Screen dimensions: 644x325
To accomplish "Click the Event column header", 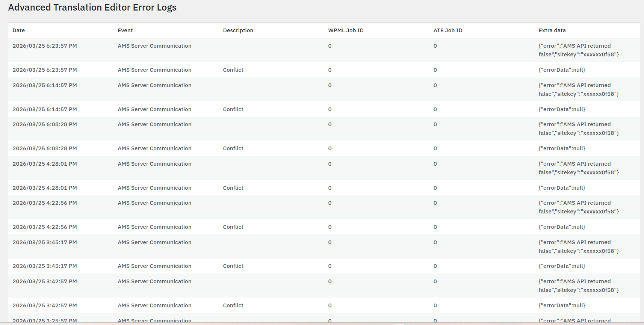I will click(125, 30).
